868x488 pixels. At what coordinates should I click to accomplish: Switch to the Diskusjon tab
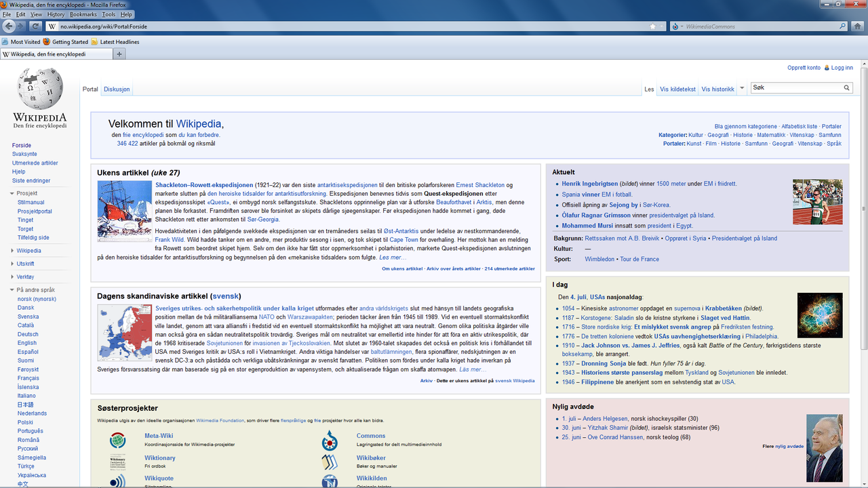tap(117, 89)
